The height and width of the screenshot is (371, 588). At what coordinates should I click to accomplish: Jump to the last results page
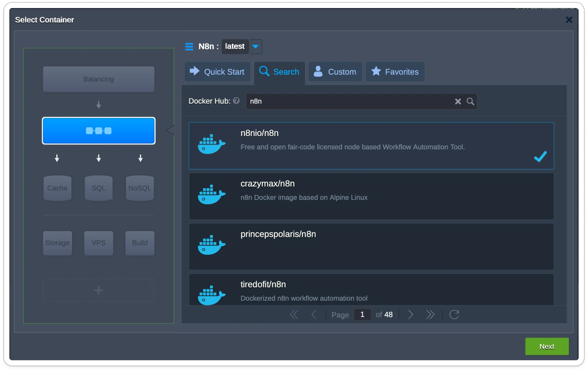[x=430, y=315]
